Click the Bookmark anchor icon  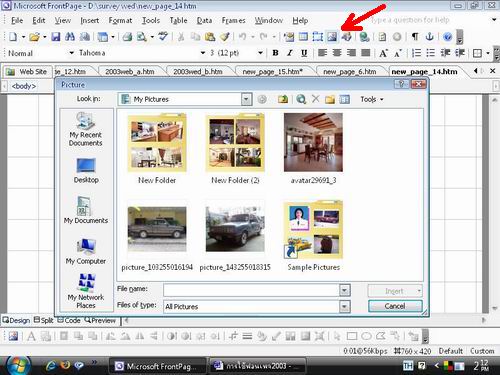430,37
